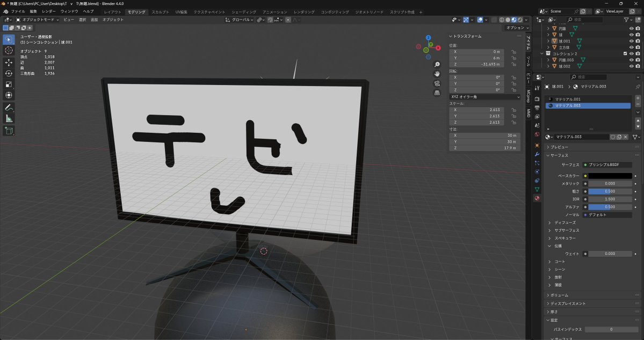Open the グローバル orientation dropdown
Viewport: 644px width, 340px height.
click(240, 20)
